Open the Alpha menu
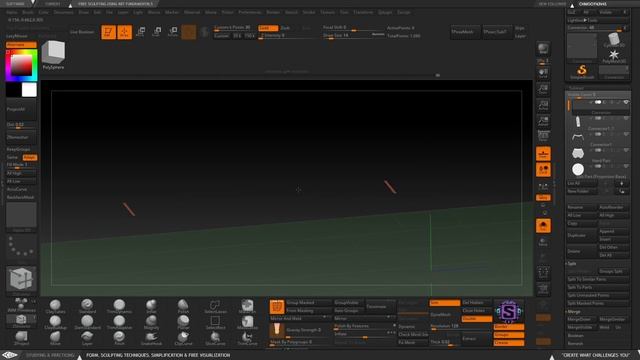 (12, 12)
